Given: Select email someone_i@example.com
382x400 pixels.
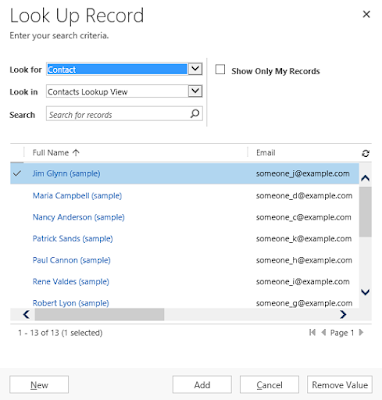Looking at the screenshot, I should coord(303,282).
